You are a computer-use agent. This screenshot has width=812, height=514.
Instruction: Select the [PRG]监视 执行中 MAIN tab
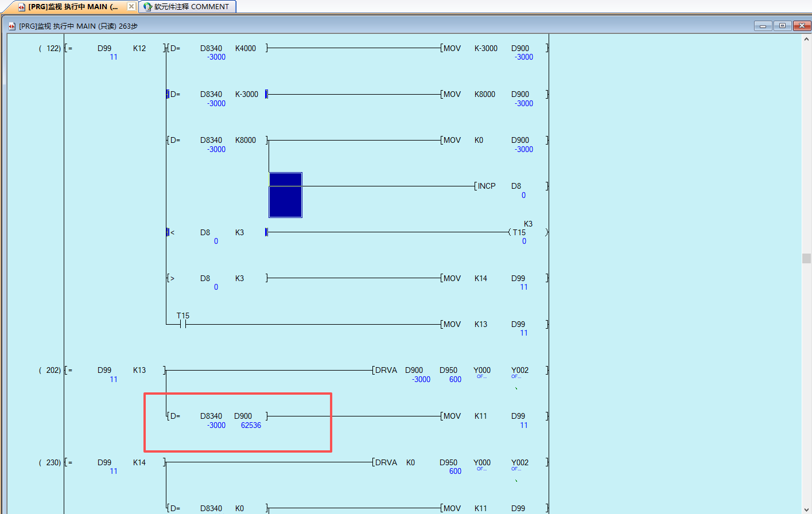73,7
